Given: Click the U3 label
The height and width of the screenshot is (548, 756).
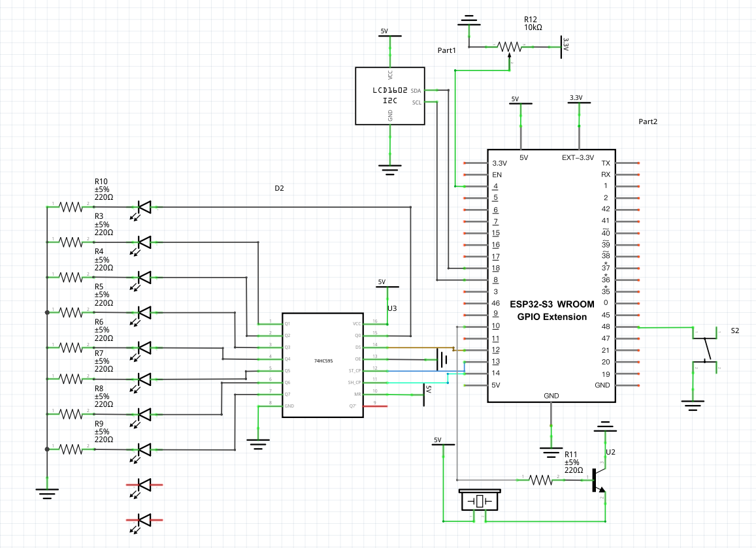Looking at the screenshot, I should tap(392, 308).
